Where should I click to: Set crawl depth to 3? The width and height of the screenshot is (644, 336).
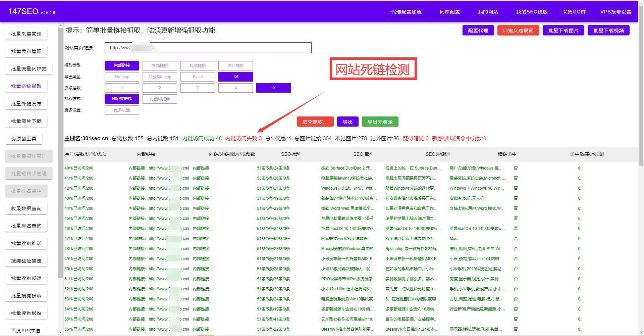click(198, 88)
